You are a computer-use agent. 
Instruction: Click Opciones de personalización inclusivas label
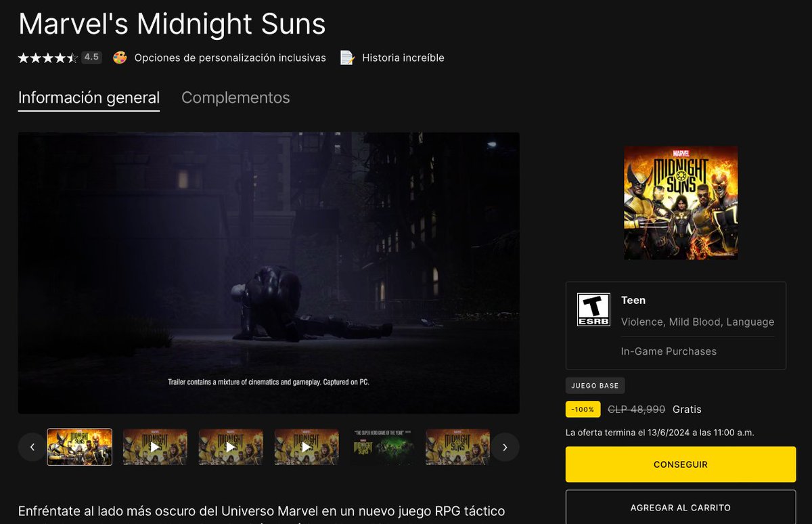pyautogui.click(x=230, y=58)
